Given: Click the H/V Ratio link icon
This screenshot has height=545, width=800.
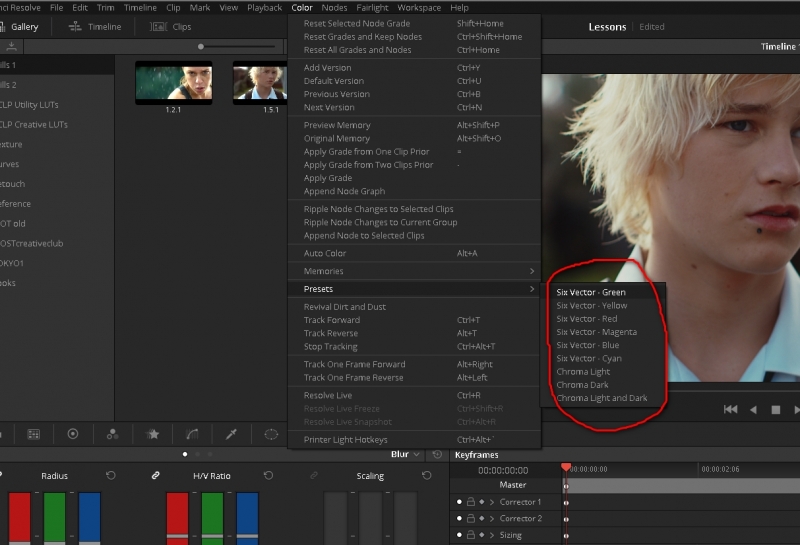Looking at the screenshot, I should (x=156, y=476).
